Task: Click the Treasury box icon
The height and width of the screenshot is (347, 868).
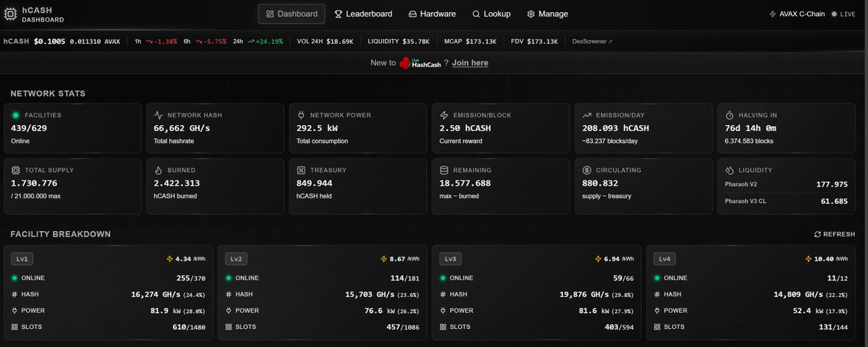Action: click(302, 171)
